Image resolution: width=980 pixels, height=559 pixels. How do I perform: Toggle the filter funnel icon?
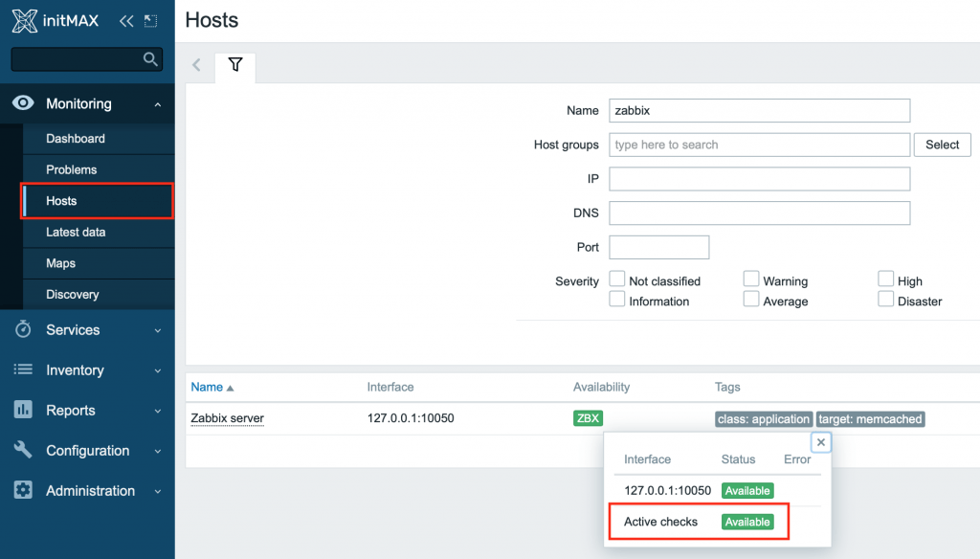pyautogui.click(x=235, y=65)
